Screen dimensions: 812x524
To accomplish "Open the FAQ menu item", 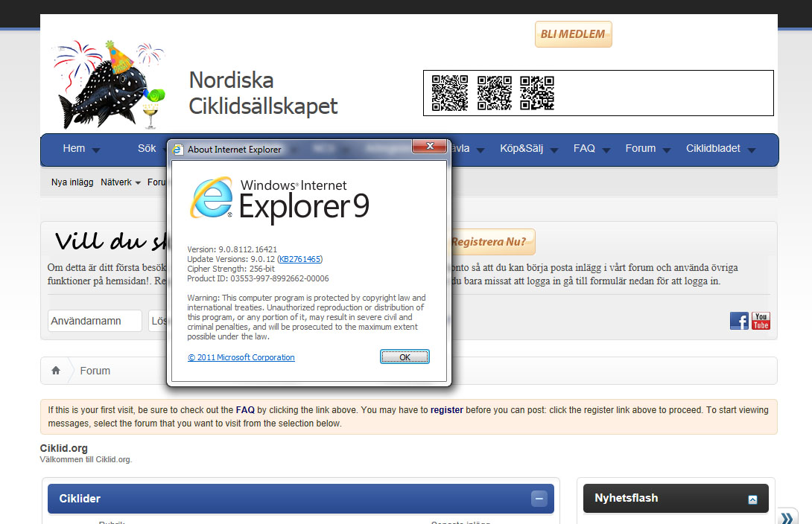I will 584,148.
